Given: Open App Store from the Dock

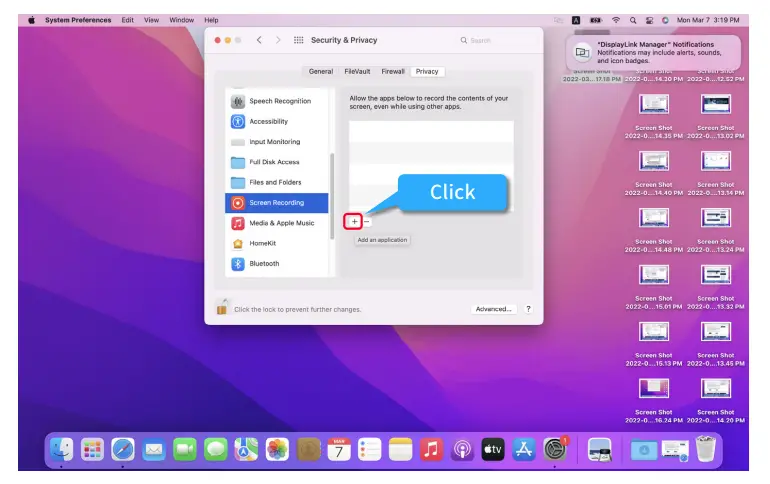Looking at the screenshot, I should [x=523, y=449].
